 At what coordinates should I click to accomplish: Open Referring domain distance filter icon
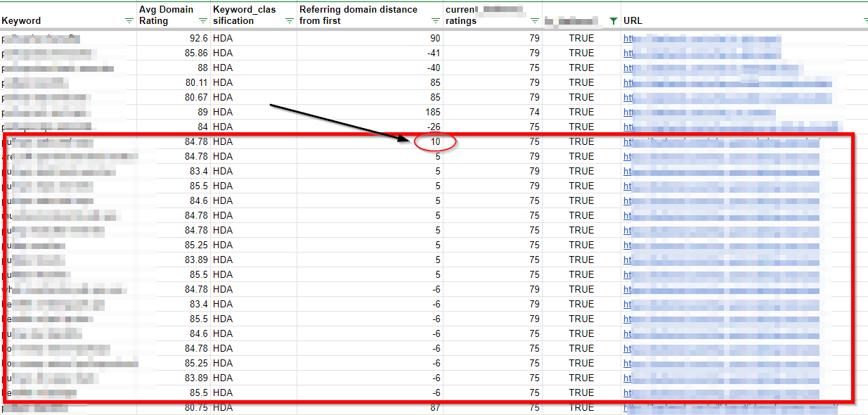[436, 21]
